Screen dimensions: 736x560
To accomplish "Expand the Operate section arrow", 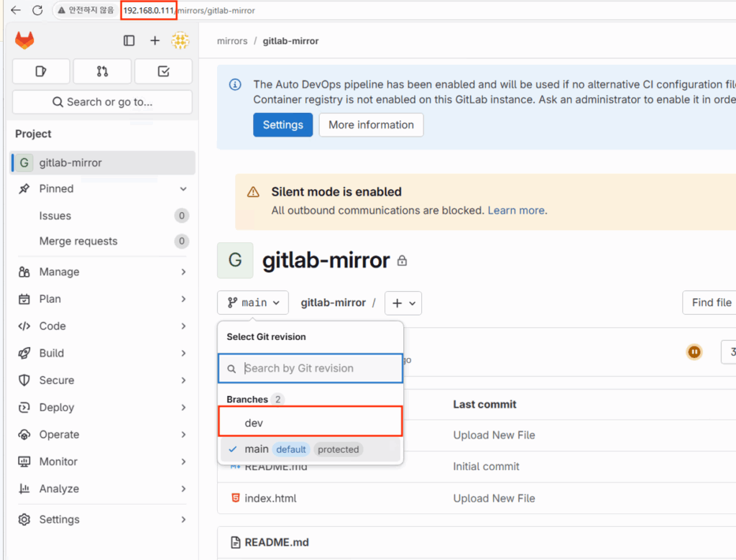I will coord(183,435).
